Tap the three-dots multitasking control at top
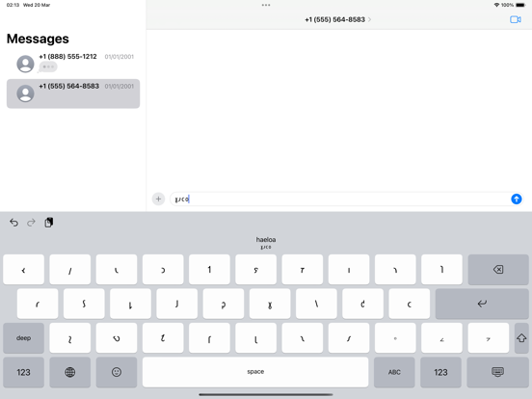532x399 pixels. coord(266,5)
